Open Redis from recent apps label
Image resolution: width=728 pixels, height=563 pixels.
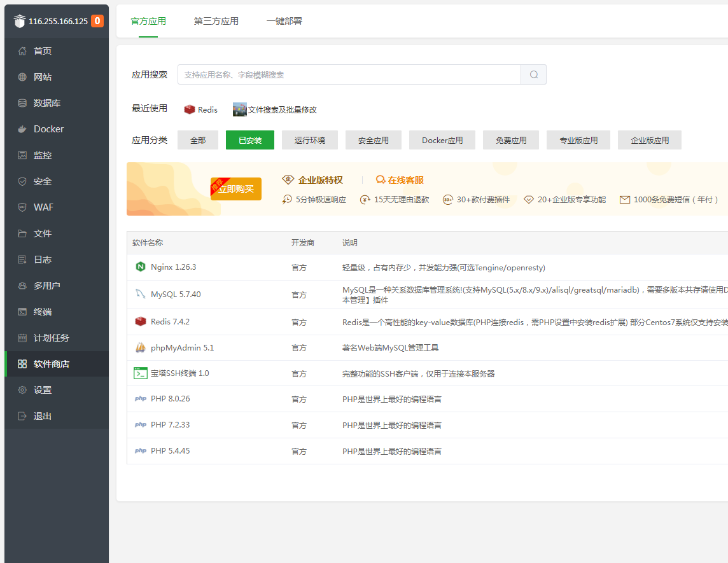[207, 109]
